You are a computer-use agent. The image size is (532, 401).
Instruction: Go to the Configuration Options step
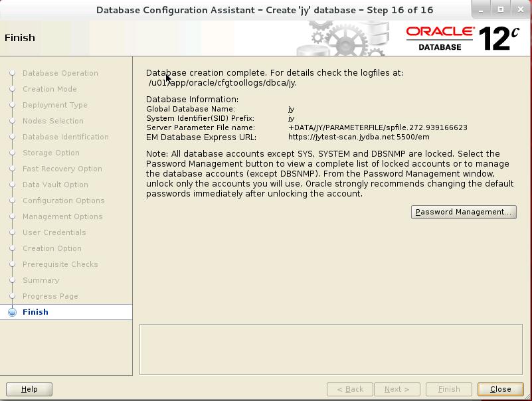[x=64, y=201]
